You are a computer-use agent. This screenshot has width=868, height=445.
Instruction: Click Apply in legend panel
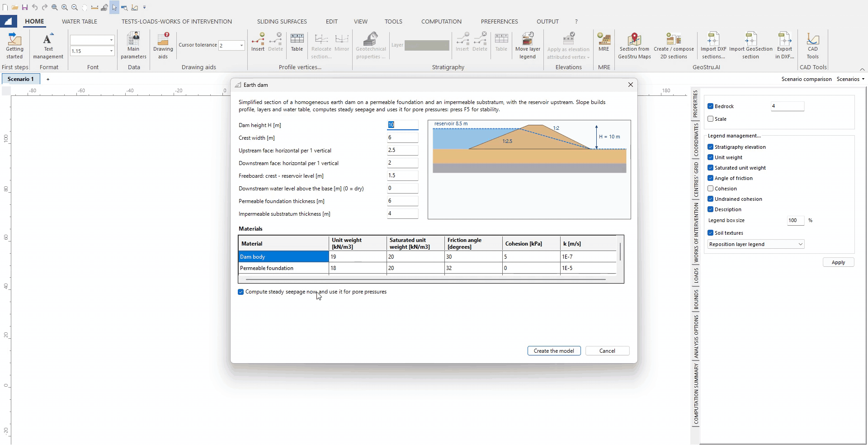[838, 262]
